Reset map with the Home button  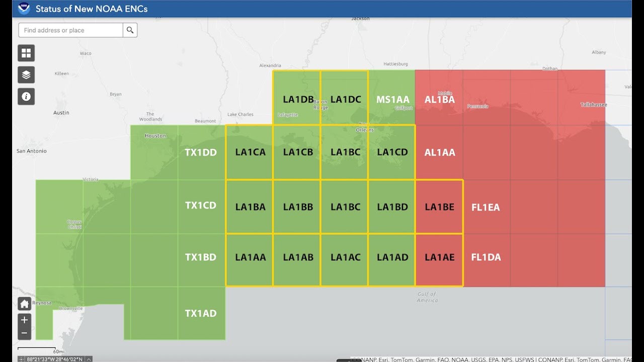pyautogui.click(x=24, y=304)
